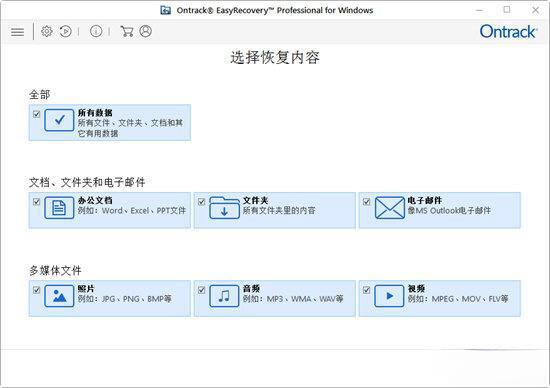
Task: Toggle the 文件夹 checkbox
Action: point(201,202)
